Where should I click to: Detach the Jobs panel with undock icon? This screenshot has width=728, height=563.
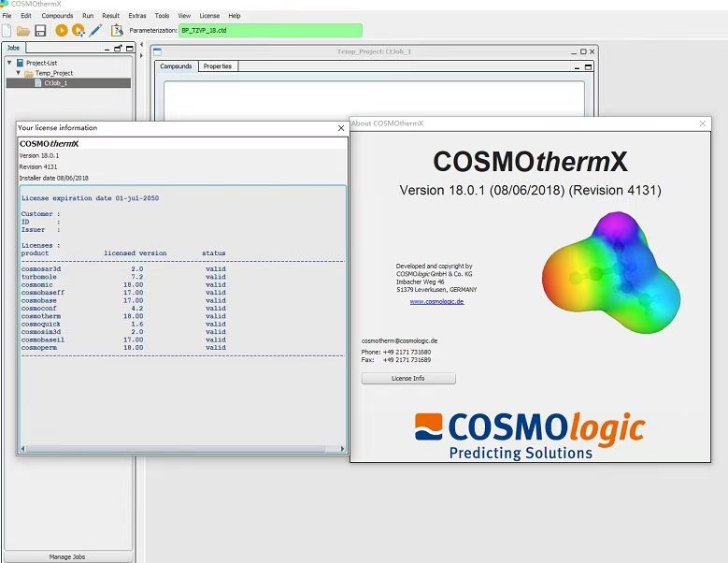click(119, 48)
